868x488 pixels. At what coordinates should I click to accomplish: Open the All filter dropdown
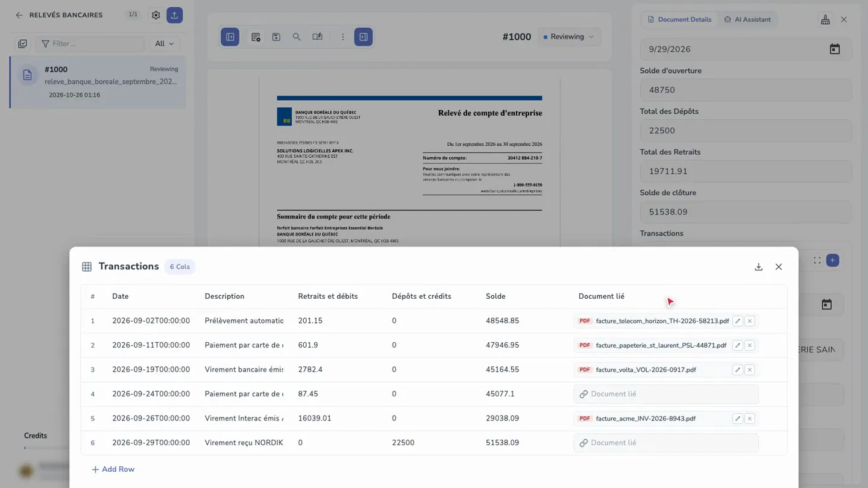[164, 43]
